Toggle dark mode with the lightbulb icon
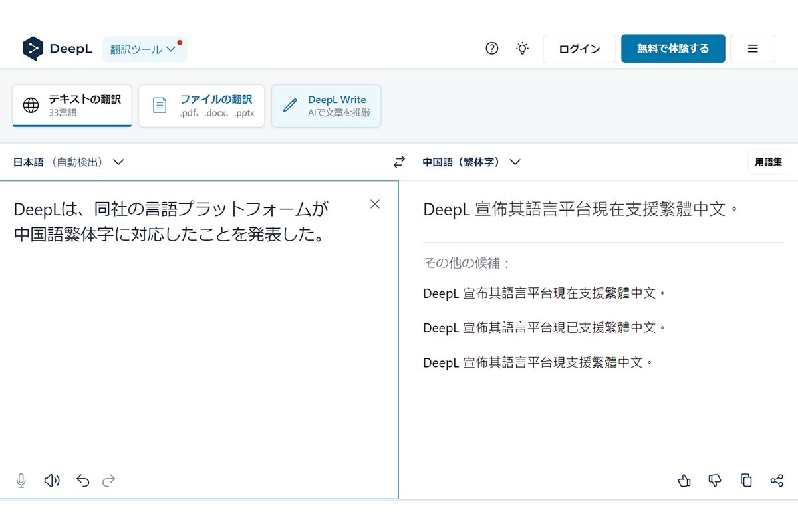798x532 pixels. (x=522, y=48)
